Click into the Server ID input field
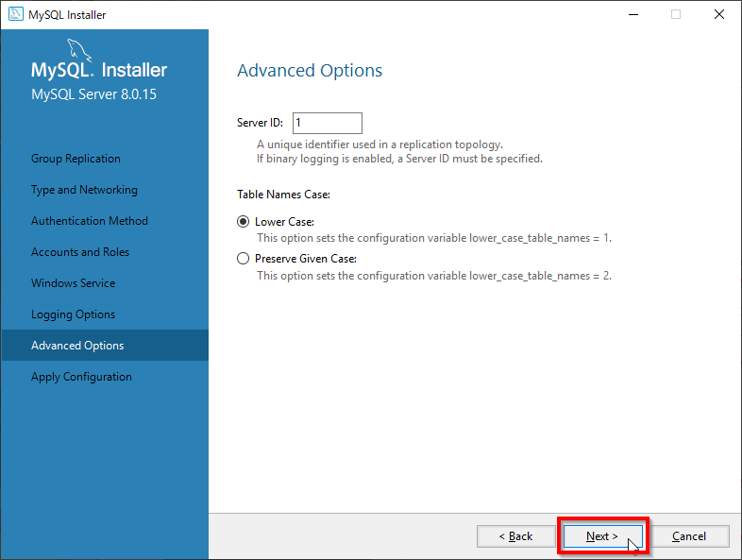The image size is (742, 560). (328, 123)
